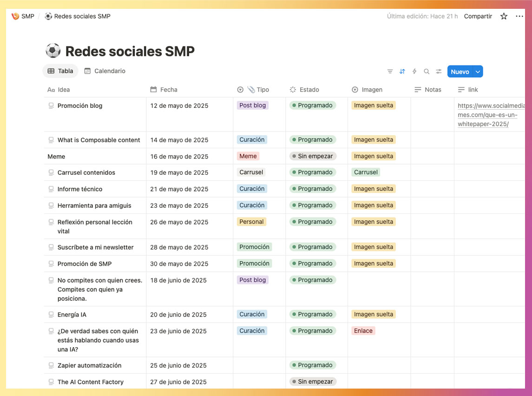
Task: Open the three-dot page menu
Action: coord(519,16)
